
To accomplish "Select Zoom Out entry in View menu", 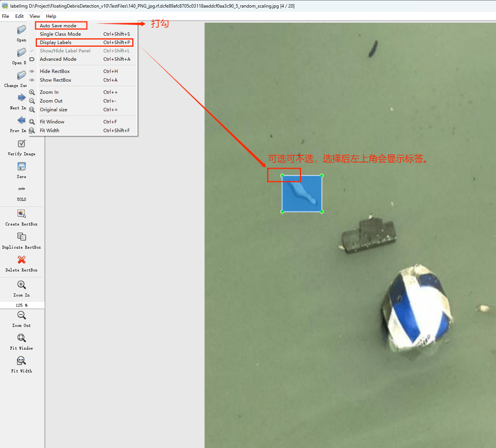I will [83, 101].
